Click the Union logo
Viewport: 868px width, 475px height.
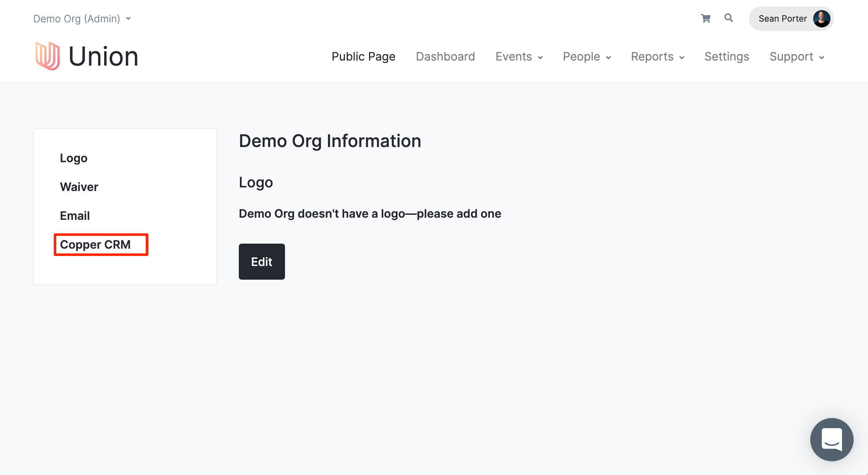(x=87, y=56)
